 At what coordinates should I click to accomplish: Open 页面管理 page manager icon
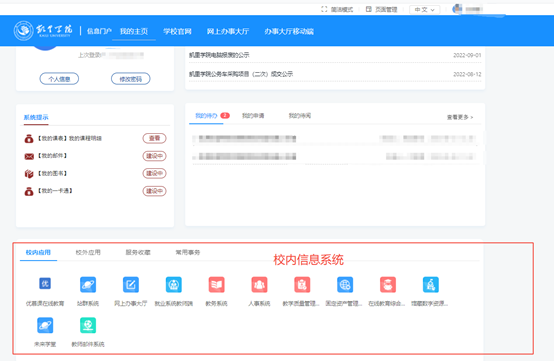click(x=369, y=9)
